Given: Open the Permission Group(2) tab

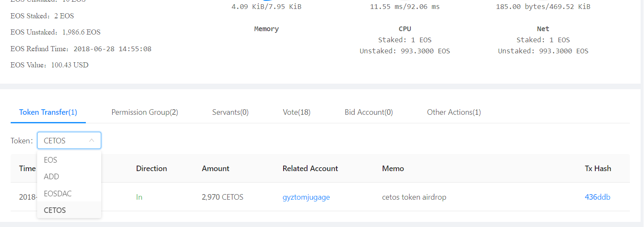Looking at the screenshot, I should pyautogui.click(x=145, y=112).
